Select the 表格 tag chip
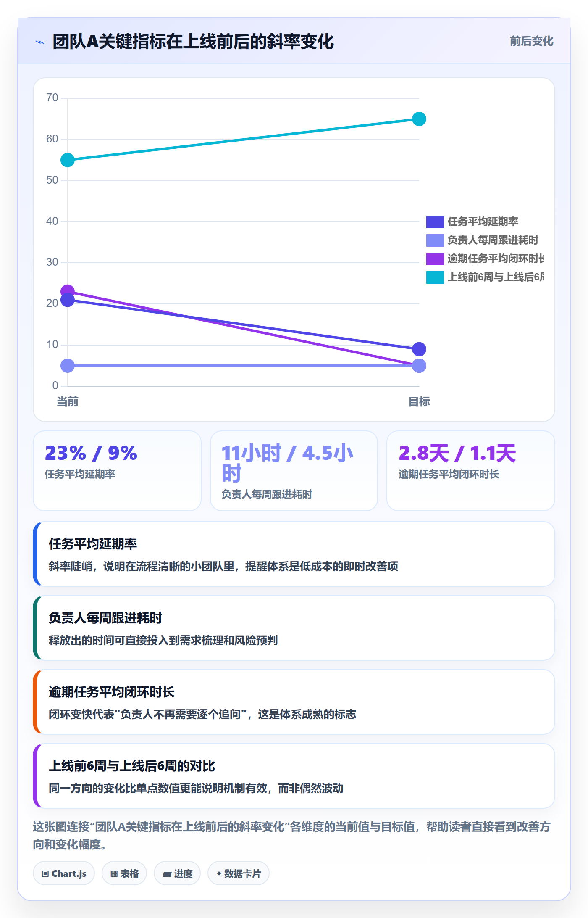Viewport: 588px width, 918px height. pos(124,873)
